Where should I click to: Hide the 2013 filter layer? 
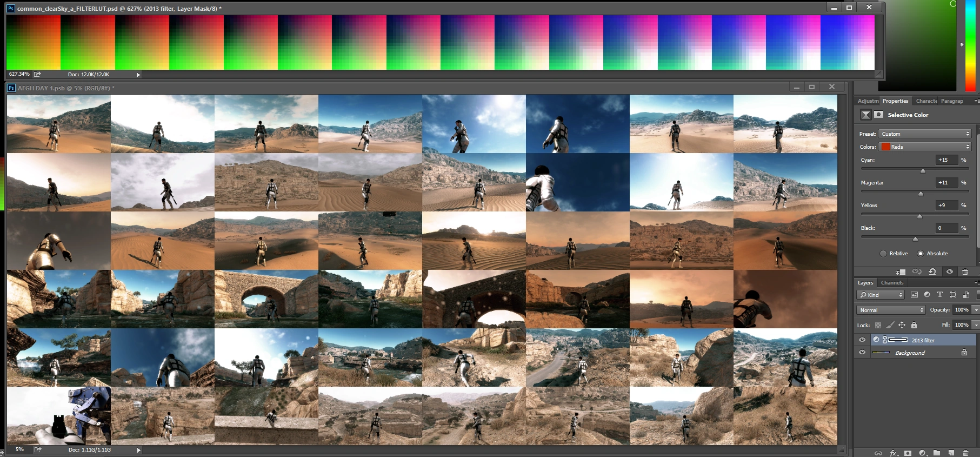click(862, 340)
